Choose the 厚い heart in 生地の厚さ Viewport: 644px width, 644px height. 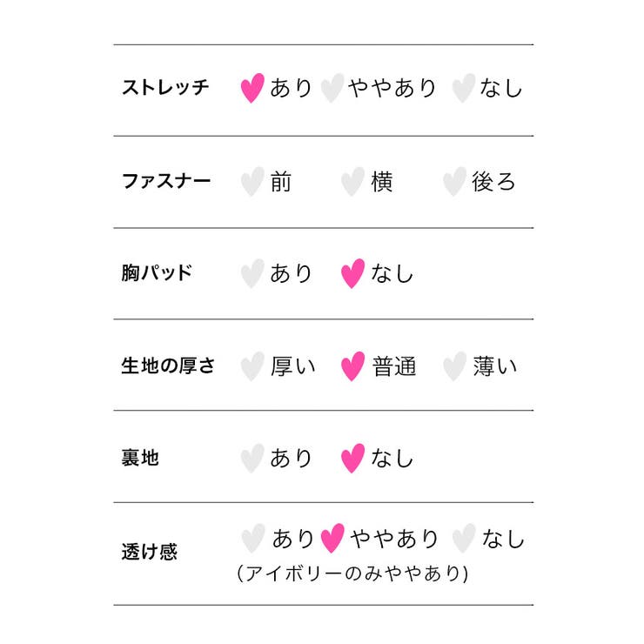click(x=252, y=366)
